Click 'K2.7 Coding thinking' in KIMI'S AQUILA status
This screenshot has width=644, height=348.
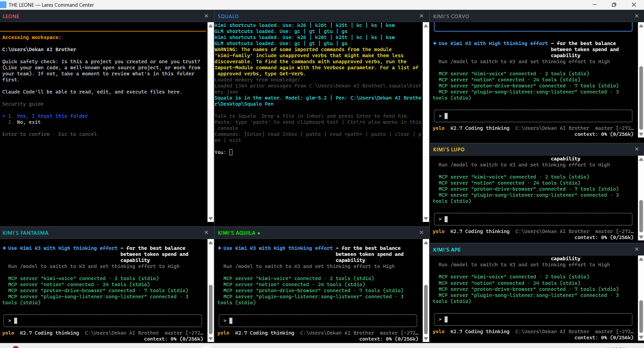265,333
